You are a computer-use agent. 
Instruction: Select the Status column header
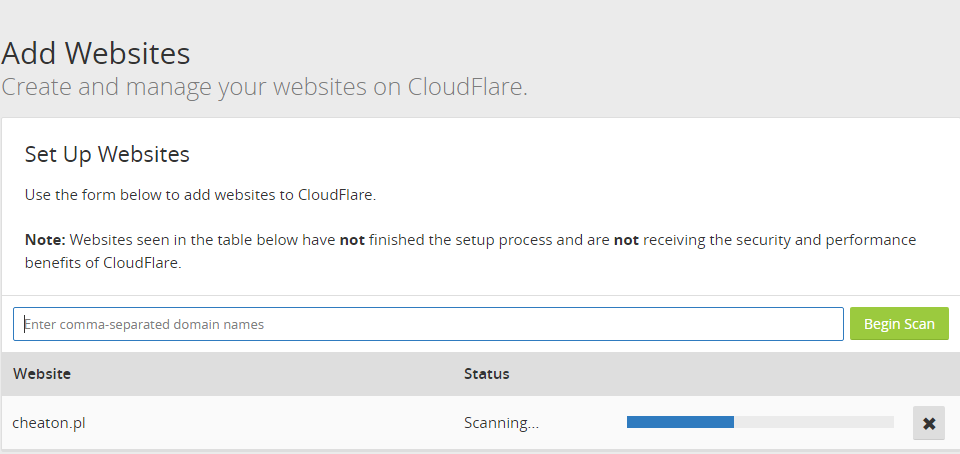[x=486, y=374]
